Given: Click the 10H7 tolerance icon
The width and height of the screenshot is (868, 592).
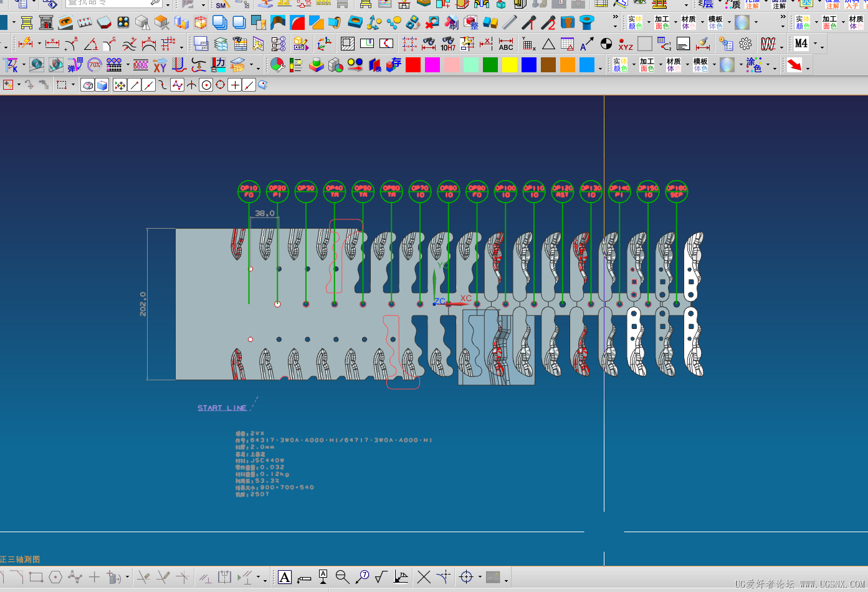Looking at the screenshot, I should pos(448,44).
